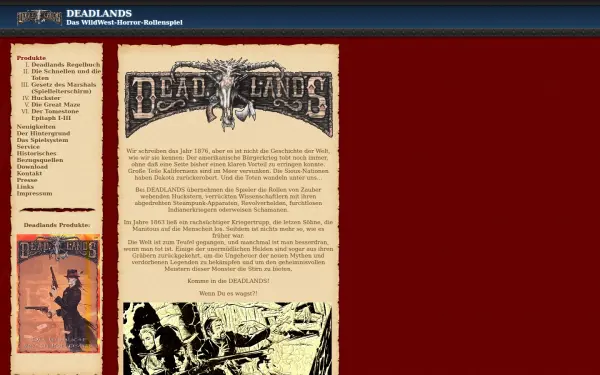Open the Impressum page
Viewport: 600px width, 375px height.
(x=34, y=193)
